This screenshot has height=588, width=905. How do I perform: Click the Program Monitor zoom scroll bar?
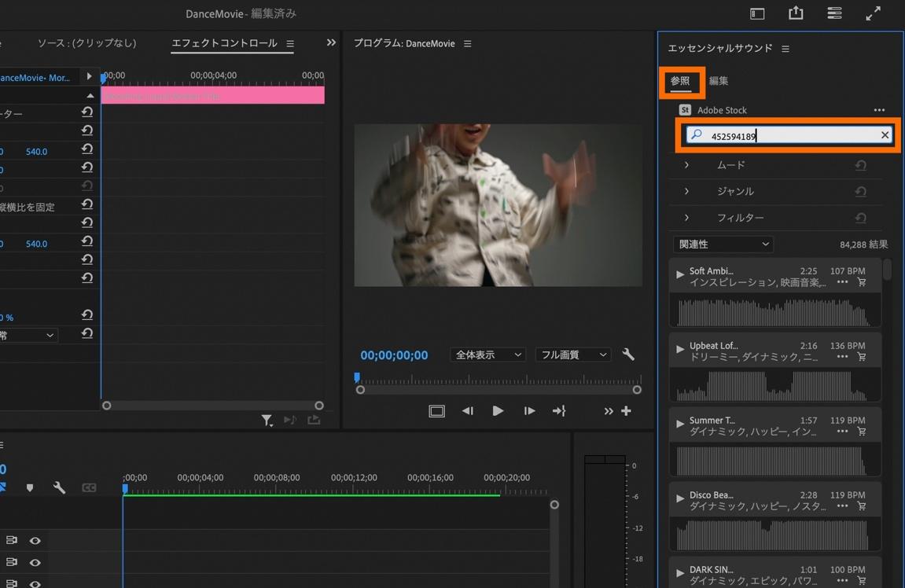pyautogui.click(x=498, y=390)
